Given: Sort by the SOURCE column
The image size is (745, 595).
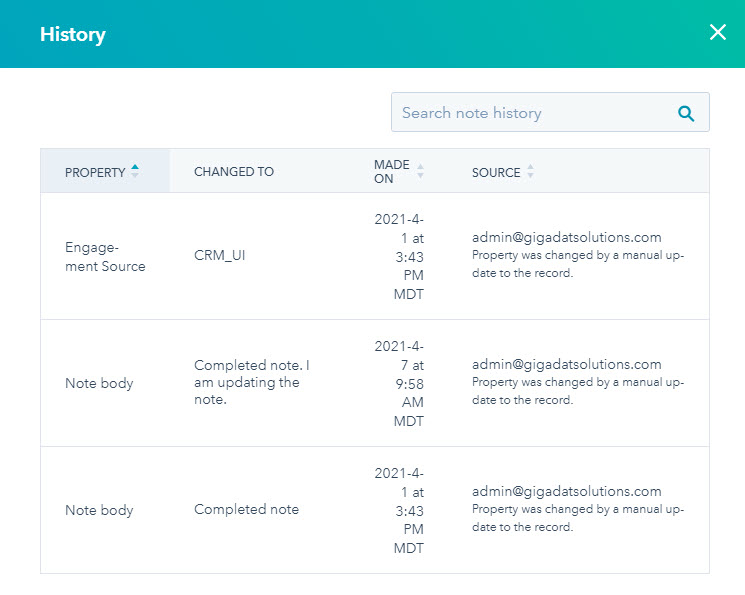Looking at the screenshot, I should 503,172.
